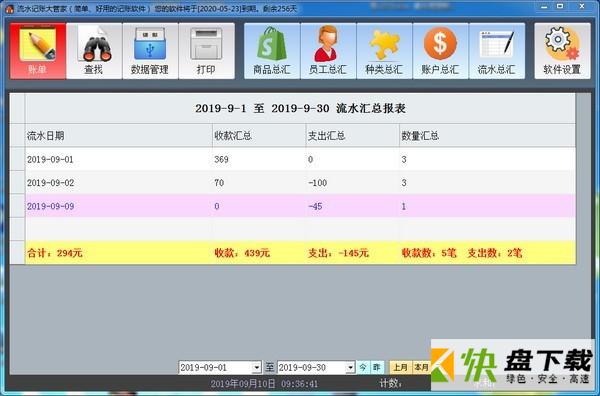
Task: Click the 70 income cell
Action: coord(259,183)
